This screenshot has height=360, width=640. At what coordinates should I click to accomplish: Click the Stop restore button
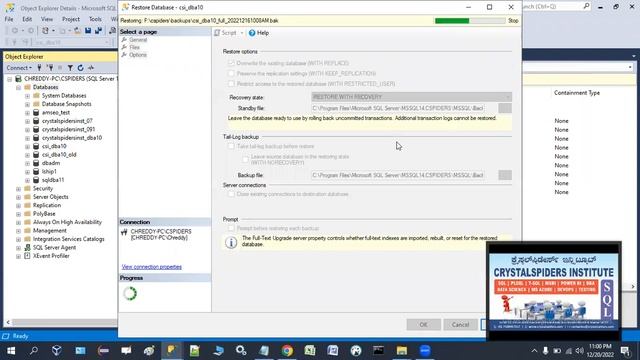513,20
